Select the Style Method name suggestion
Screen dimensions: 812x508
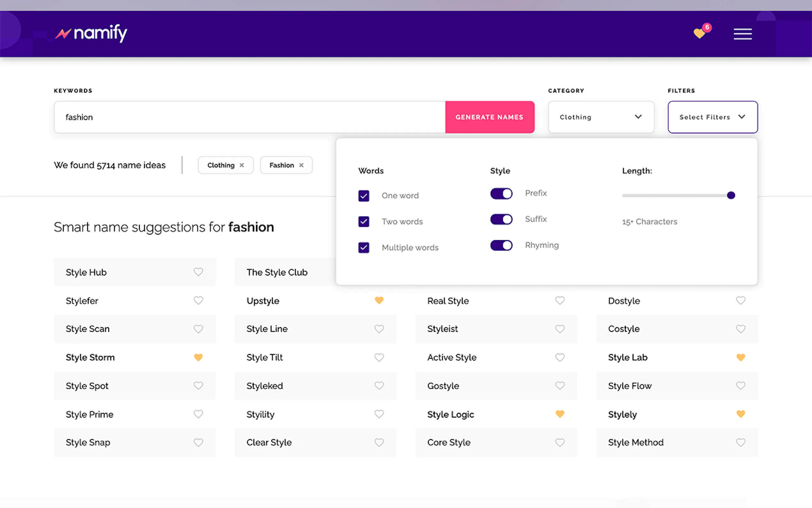636,442
